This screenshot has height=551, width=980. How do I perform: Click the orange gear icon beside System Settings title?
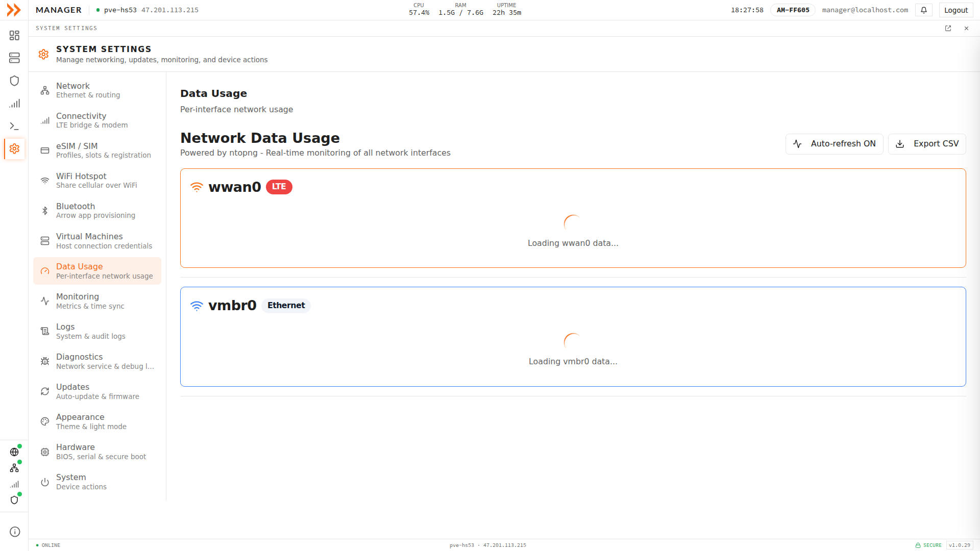44,54
